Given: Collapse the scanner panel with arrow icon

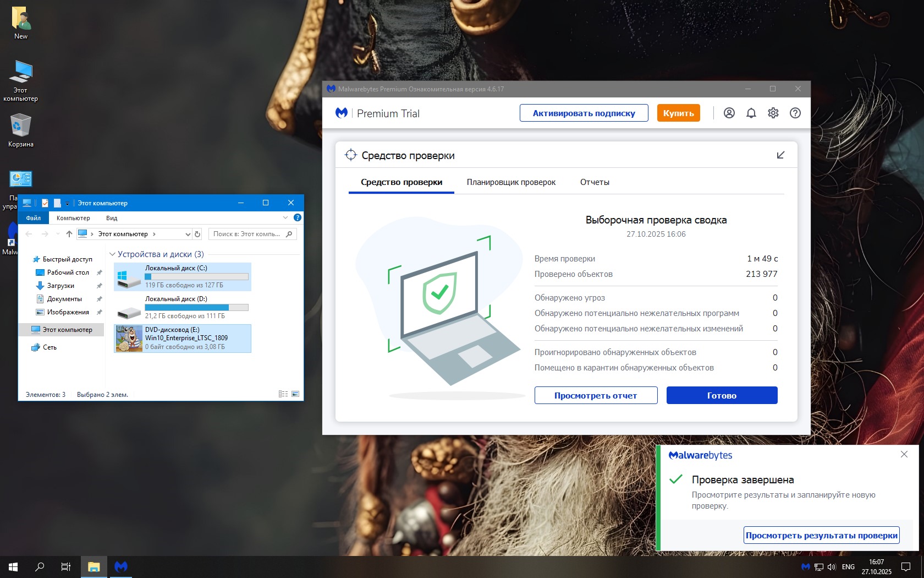Looking at the screenshot, I should 780,155.
